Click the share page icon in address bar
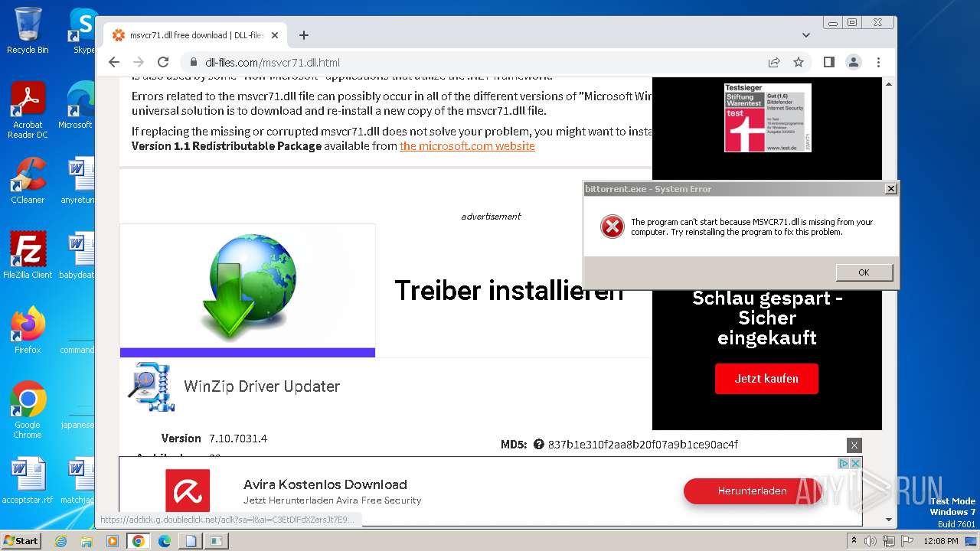 774,62
